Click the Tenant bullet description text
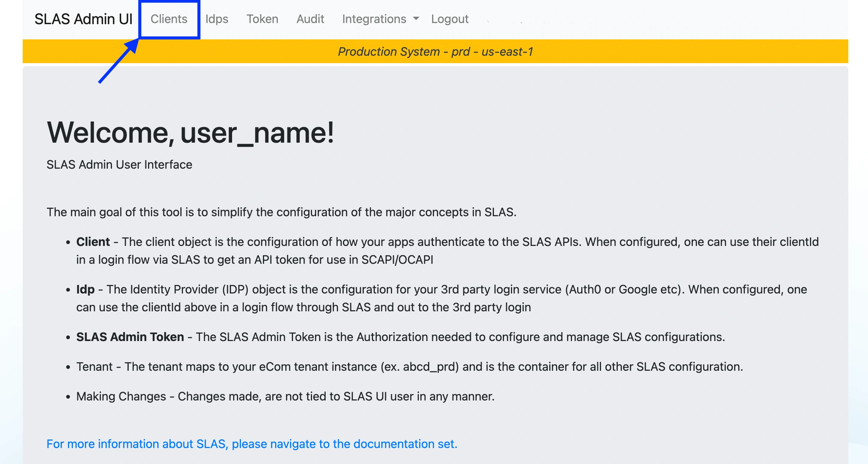 [x=409, y=367]
